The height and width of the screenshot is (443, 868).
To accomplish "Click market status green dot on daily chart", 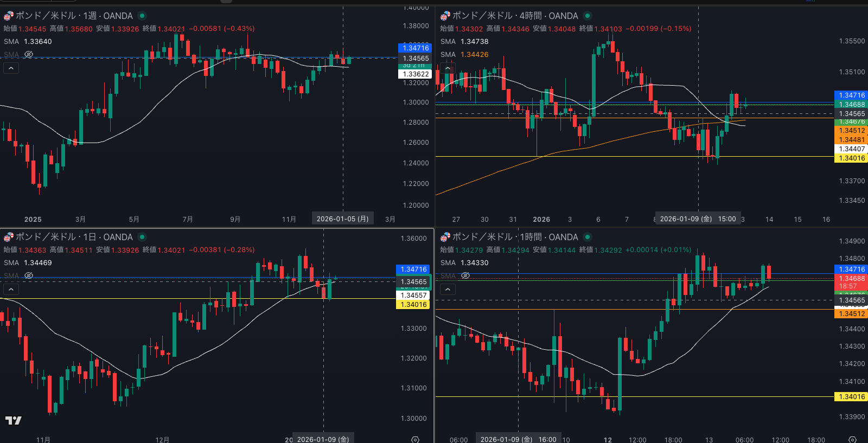I will pyautogui.click(x=142, y=237).
